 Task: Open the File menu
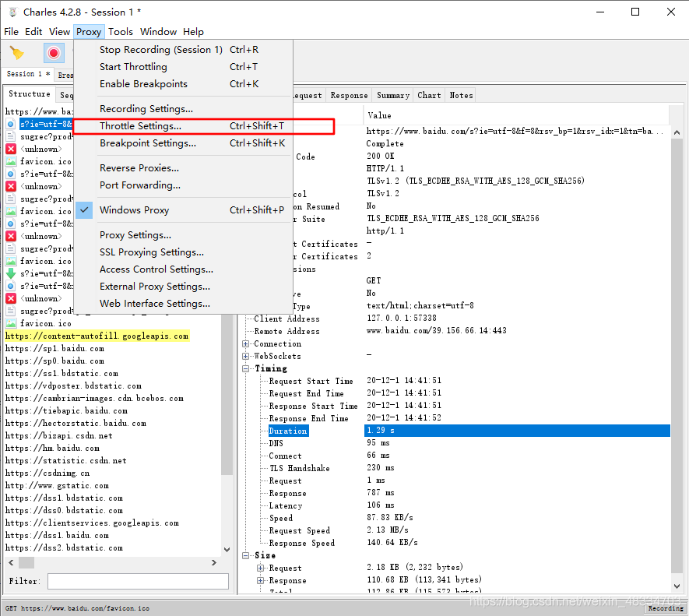click(11, 32)
